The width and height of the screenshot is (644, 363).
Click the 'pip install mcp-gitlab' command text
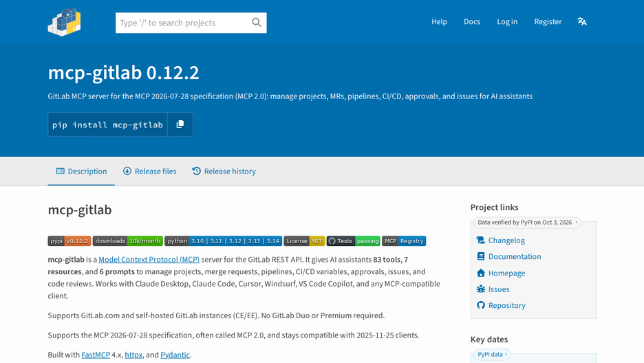tap(107, 125)
